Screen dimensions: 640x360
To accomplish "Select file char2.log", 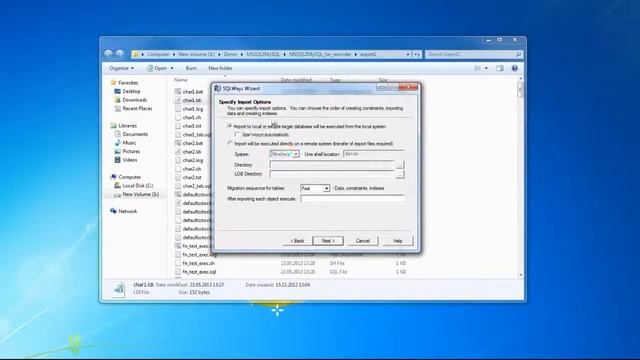I will click(x=192, y=160).
